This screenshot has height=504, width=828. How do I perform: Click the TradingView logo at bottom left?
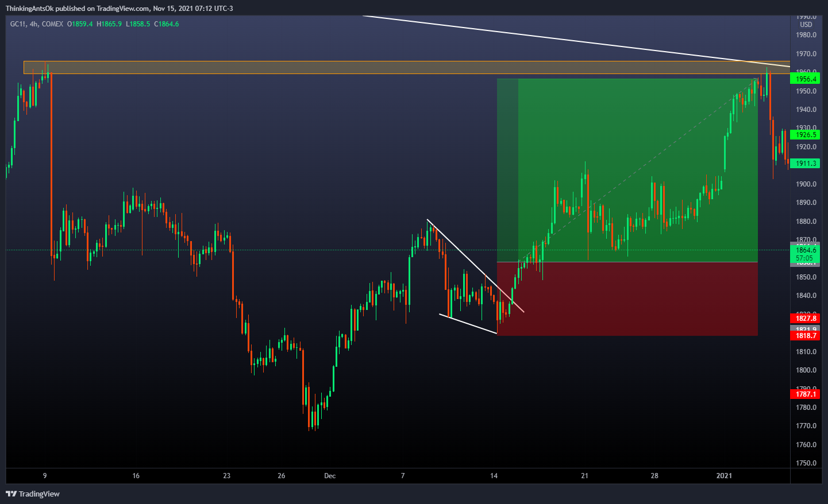33,494
